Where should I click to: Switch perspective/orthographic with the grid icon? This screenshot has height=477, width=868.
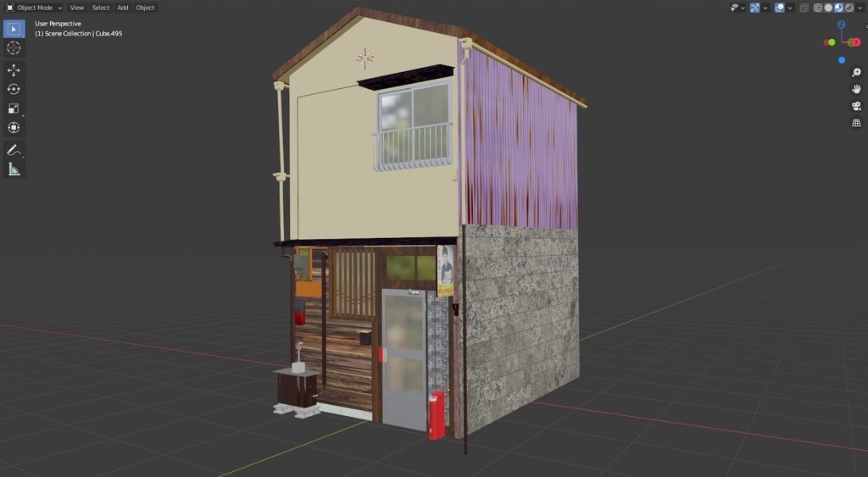click(x=856, y=123)
